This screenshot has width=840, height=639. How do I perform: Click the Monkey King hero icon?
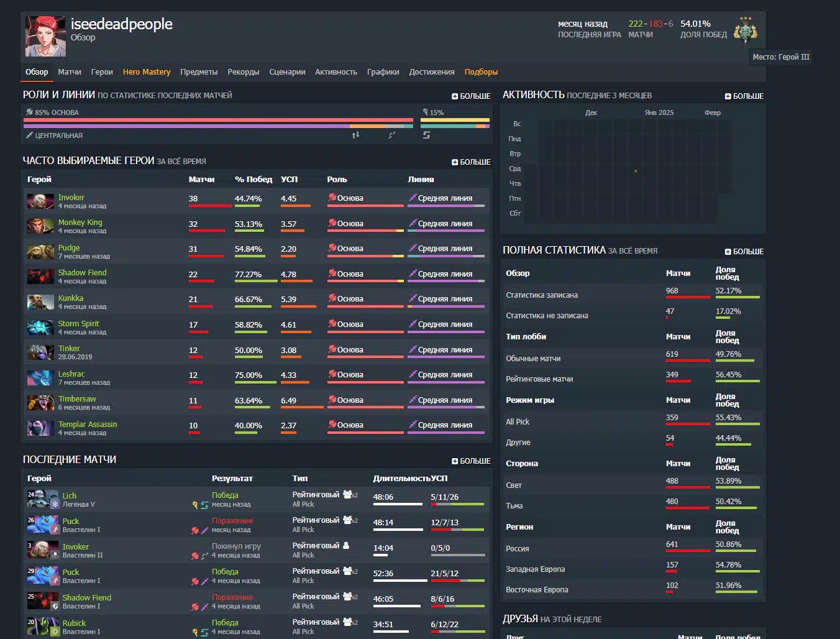point(40,226)
